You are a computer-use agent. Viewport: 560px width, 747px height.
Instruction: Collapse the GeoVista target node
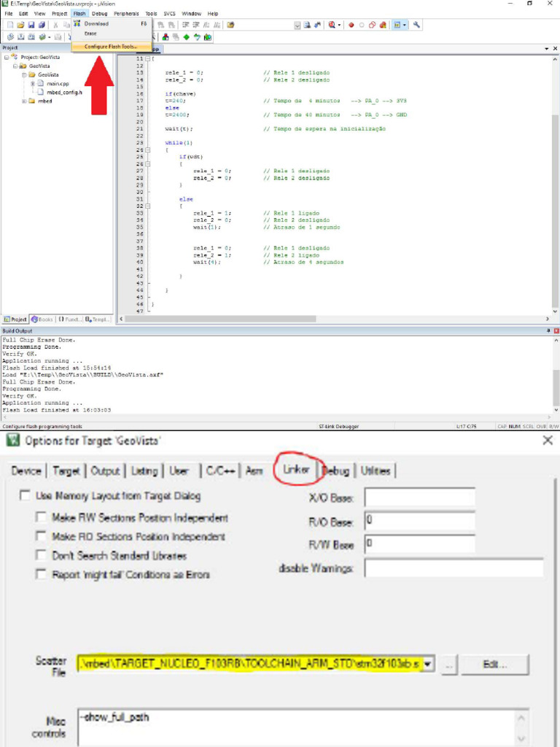pyautogui.click(x=15, y=66)
